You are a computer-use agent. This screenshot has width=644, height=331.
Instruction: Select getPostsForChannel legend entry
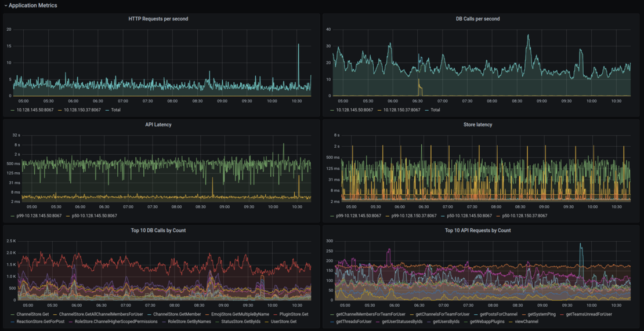pyautogui.click(x=498, y=314)
